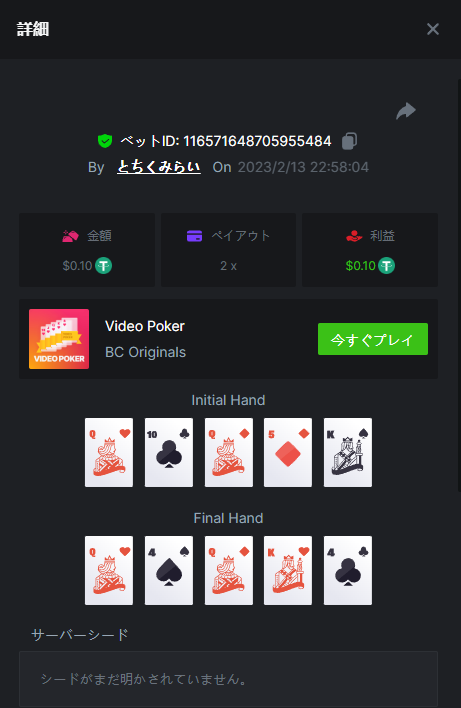Click the red 利益 profit icon
This screenshot has width=461, height=708.
[354, 236]
